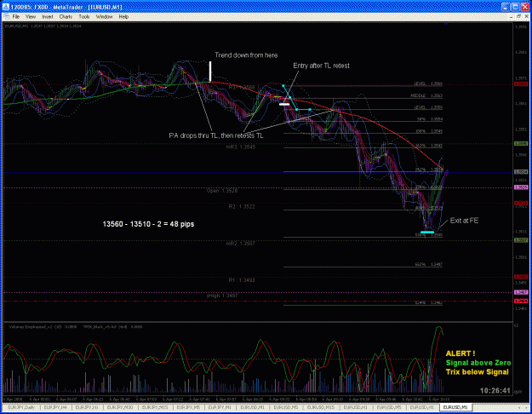Screen dimensions: 532x414
Task: Minimize the inner EURUSD chart window
Action: pyautogui.click(x=512, y=16)
